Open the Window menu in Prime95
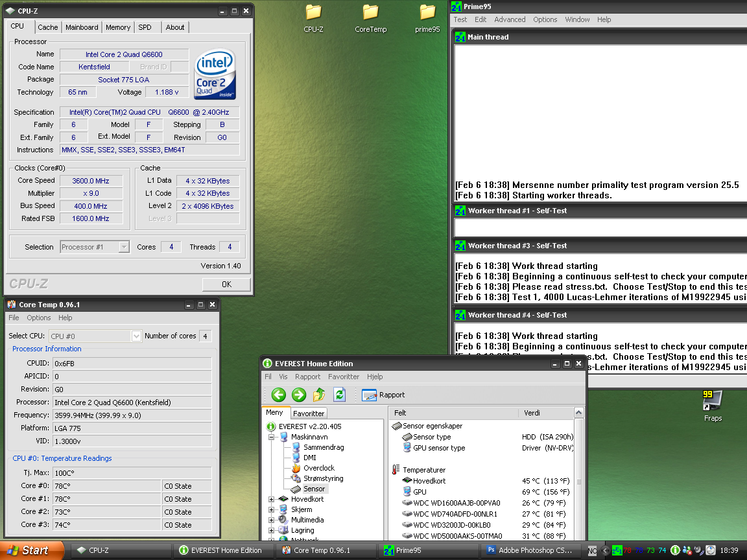The height and width of the screenshot is (560, 747). [x=577, y=19]
